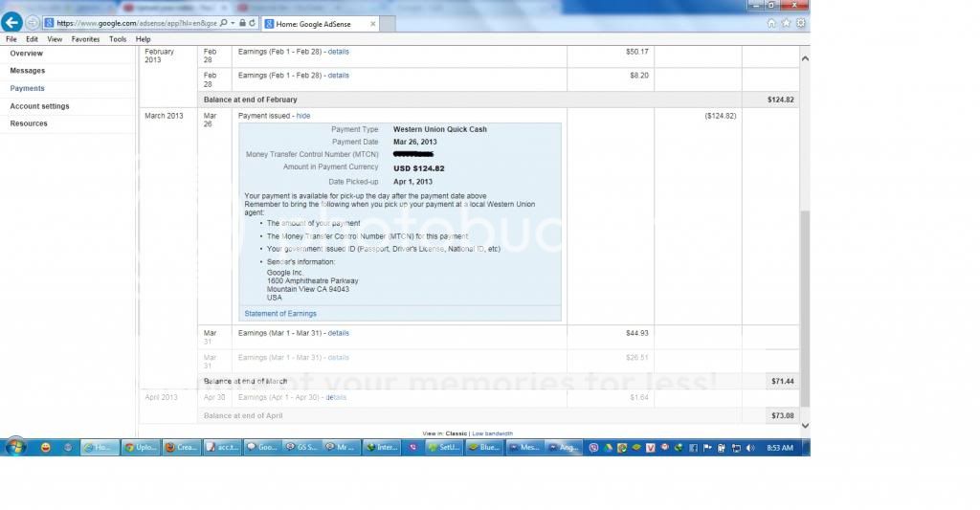Go back with the blue Back arrow

point(11,23)
